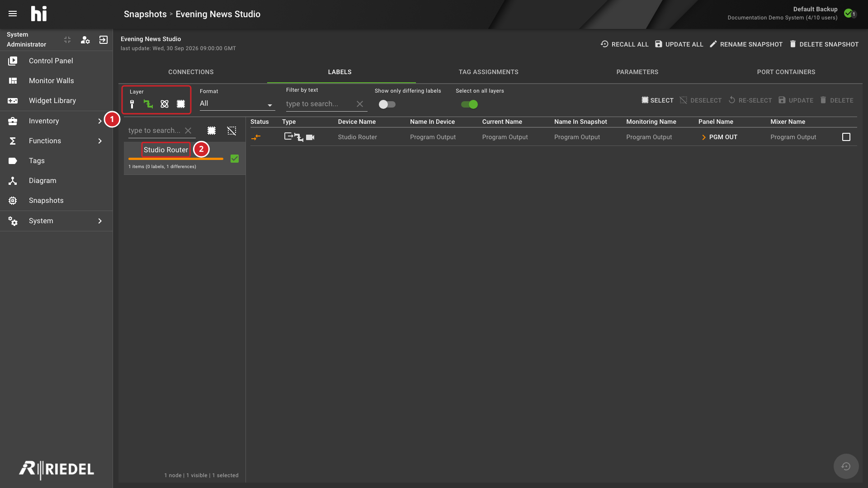Click the collapse sidebar arrows icon

(67, 40)
